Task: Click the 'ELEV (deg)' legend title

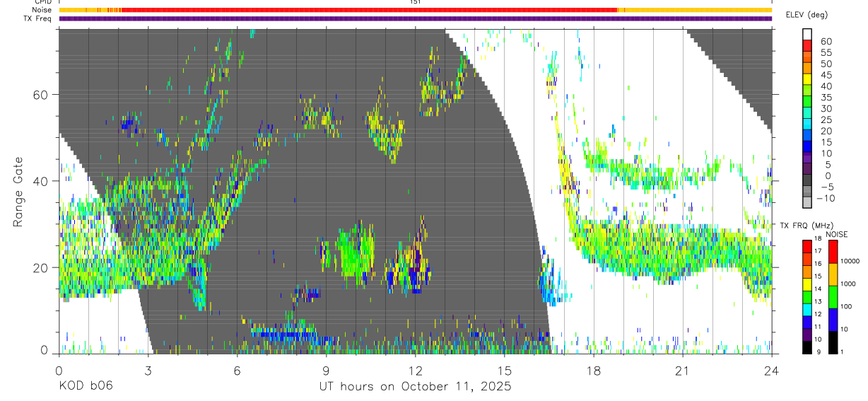Action: click(807, 15)
